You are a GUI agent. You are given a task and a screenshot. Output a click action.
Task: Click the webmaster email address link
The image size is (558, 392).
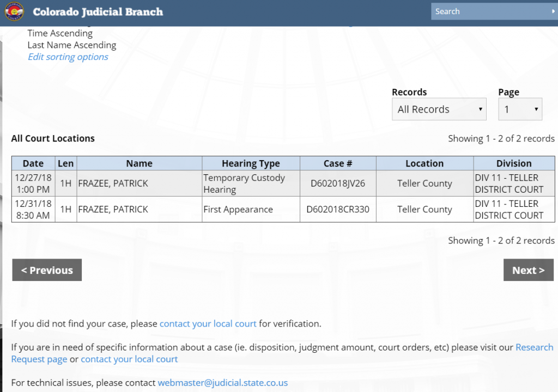click(222, 383)
